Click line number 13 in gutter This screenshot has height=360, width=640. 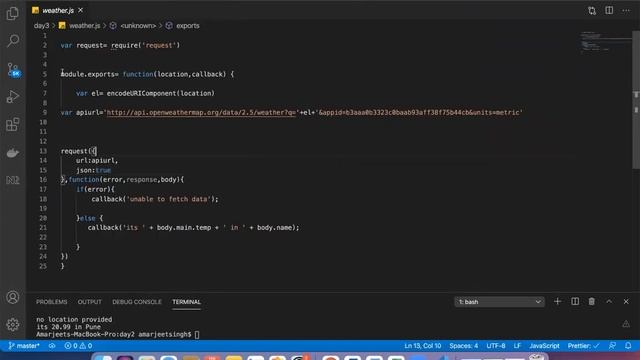click(43, 151)
